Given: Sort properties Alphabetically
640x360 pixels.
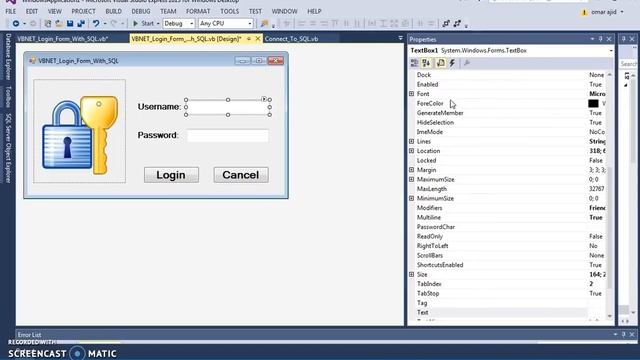Looking at the screenshot, I should [x=426, y=63].
